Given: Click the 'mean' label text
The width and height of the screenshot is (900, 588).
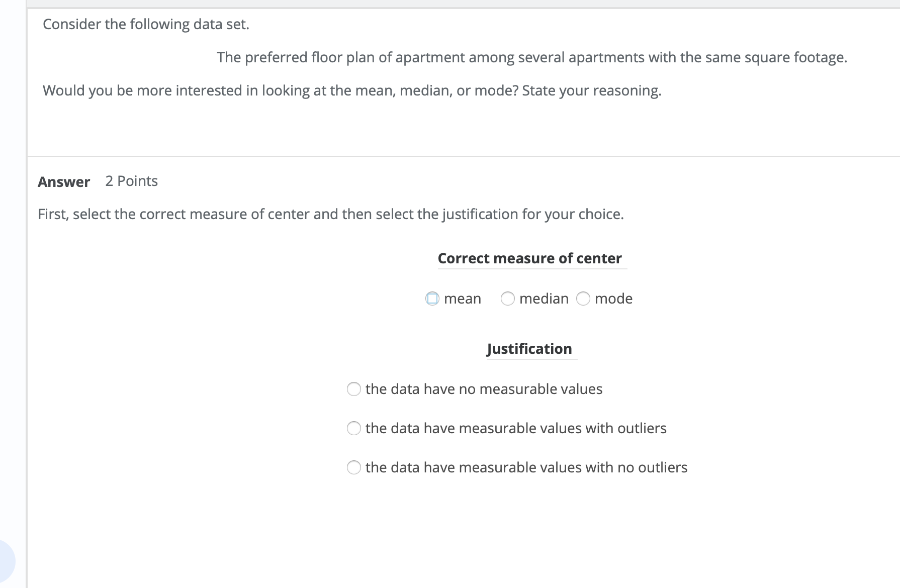Looking at the screenshot, I should pyautogui.click(x=462, y=299).
